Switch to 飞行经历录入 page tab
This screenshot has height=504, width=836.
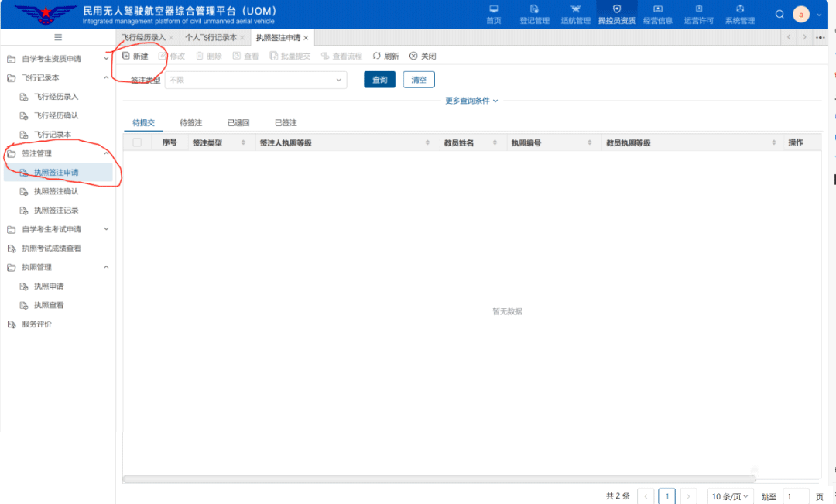point(143,38)
